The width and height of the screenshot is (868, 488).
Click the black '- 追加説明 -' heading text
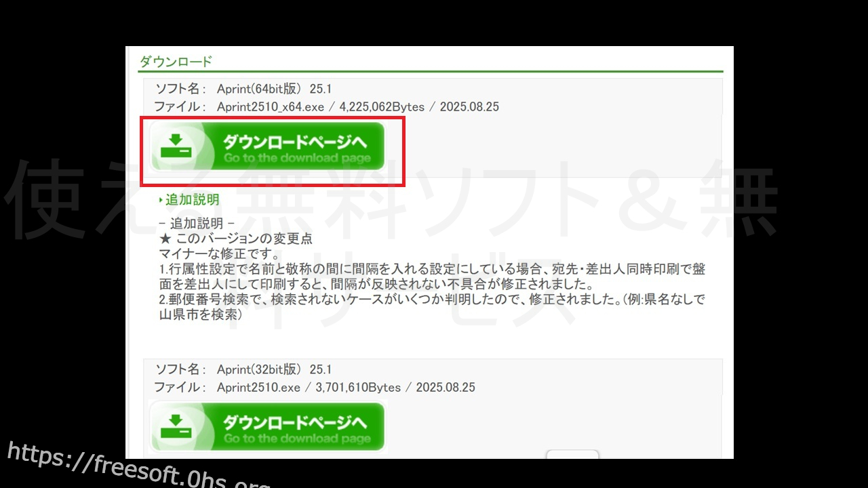pyautogui.click(x=196, y=224)
